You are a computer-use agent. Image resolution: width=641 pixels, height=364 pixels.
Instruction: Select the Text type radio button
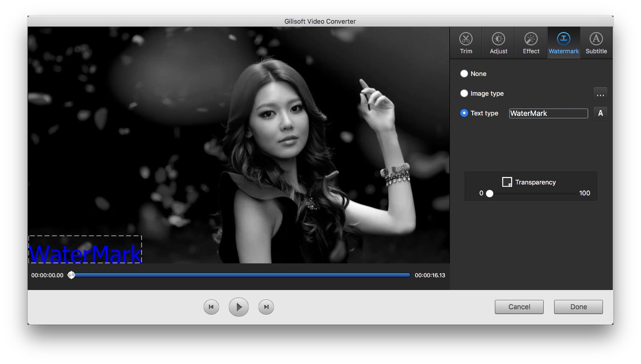pyautogui.click(x=464, y=113)
